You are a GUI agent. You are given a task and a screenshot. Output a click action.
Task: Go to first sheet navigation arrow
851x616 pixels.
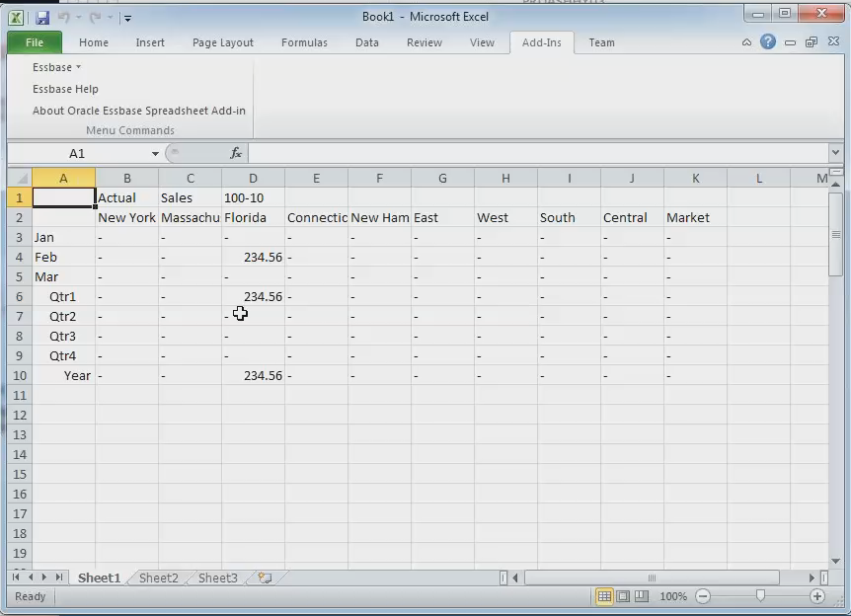point(16,577)
